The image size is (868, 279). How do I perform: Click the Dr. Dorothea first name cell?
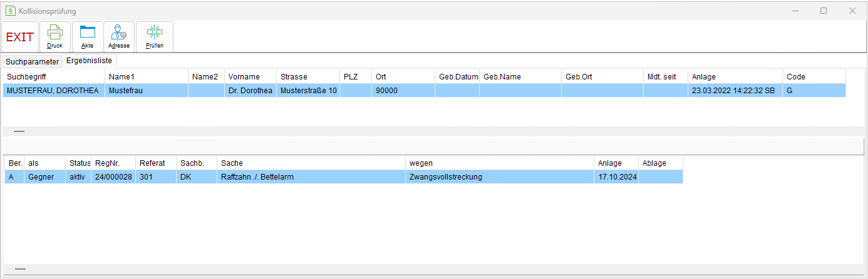pos(251,91)
